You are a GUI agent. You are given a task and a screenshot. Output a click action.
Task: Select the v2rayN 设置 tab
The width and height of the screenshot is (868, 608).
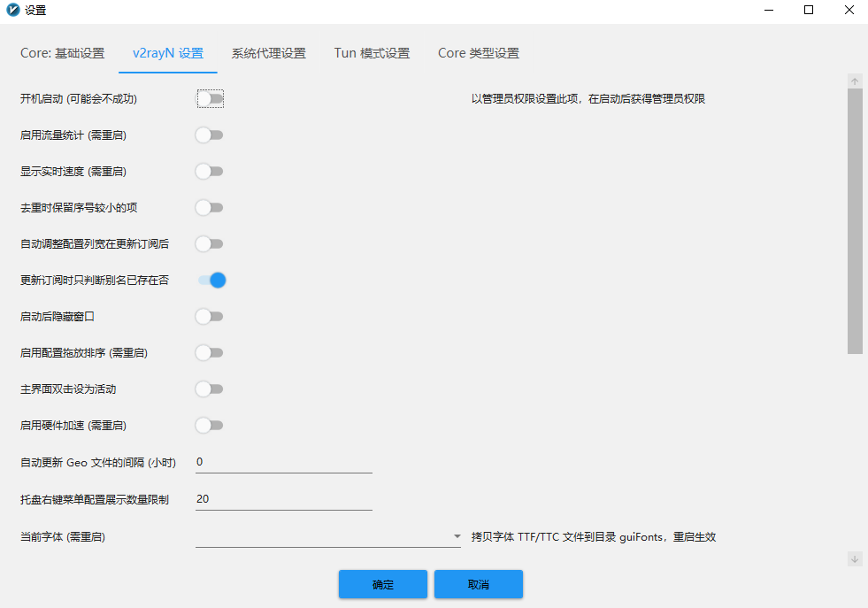[x=168, y=53]
